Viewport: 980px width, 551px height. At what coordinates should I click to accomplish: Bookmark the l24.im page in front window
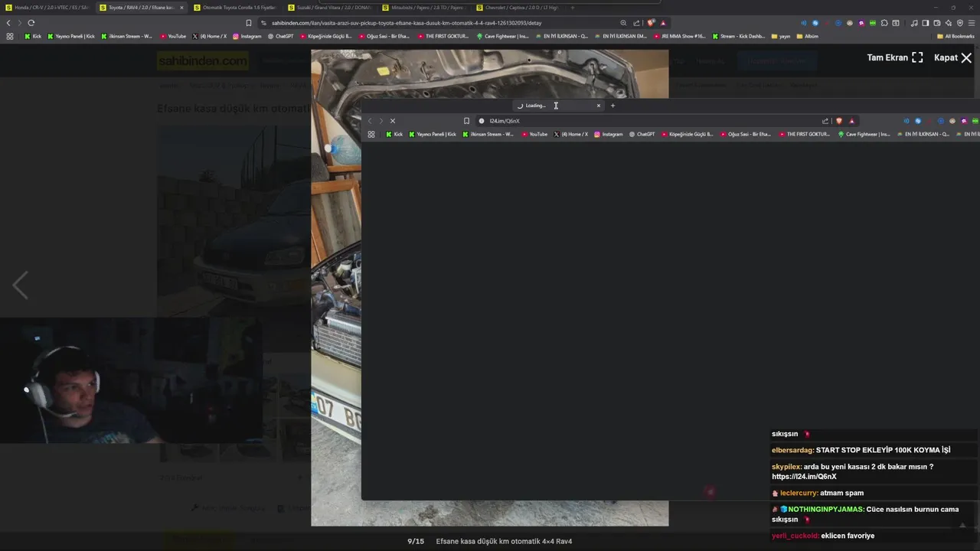(x=466, y=121)
